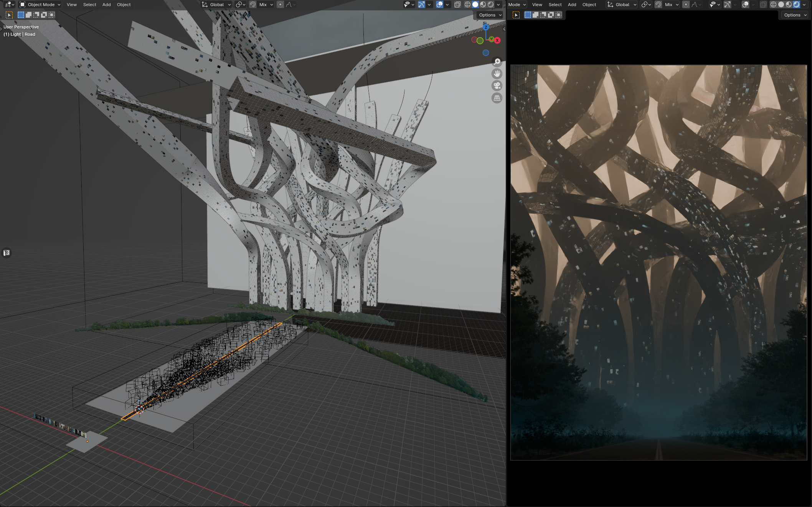Select material preview shading in left viewport

pos(483,5)
